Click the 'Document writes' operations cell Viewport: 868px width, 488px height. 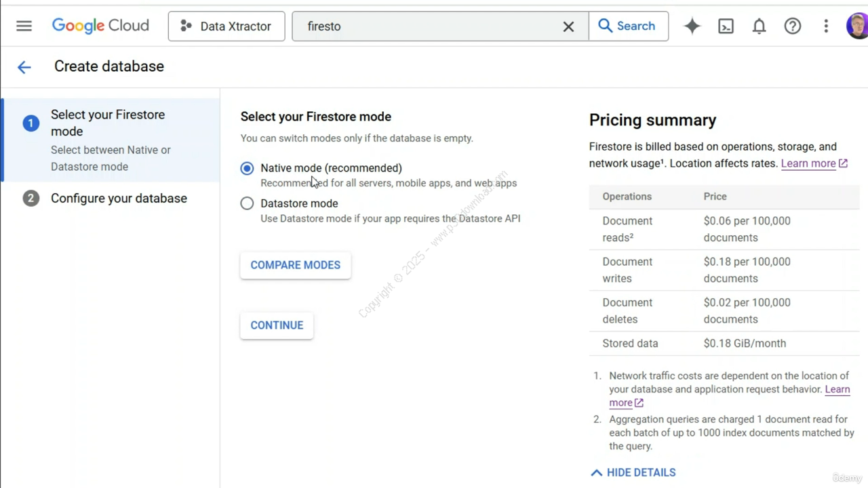click(x=627, y=270)
